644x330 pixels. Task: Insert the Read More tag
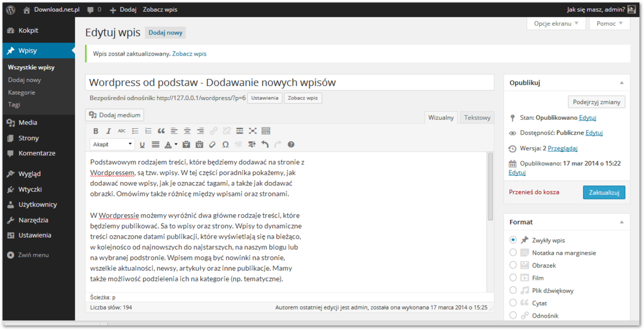240,131
